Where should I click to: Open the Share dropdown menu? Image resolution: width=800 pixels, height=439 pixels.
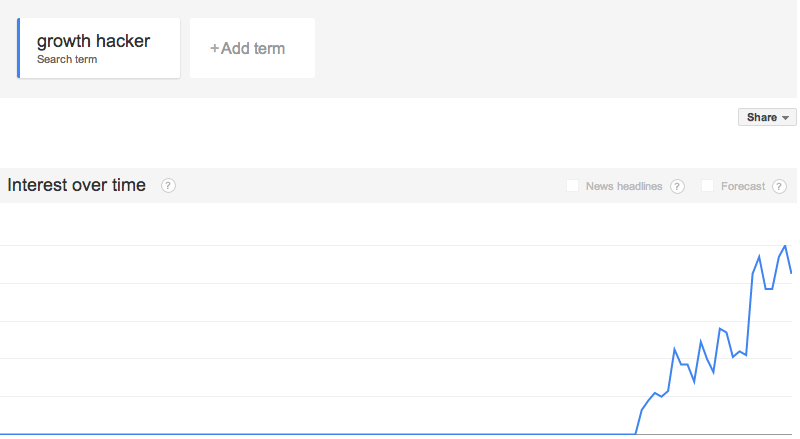click(767, 117)
